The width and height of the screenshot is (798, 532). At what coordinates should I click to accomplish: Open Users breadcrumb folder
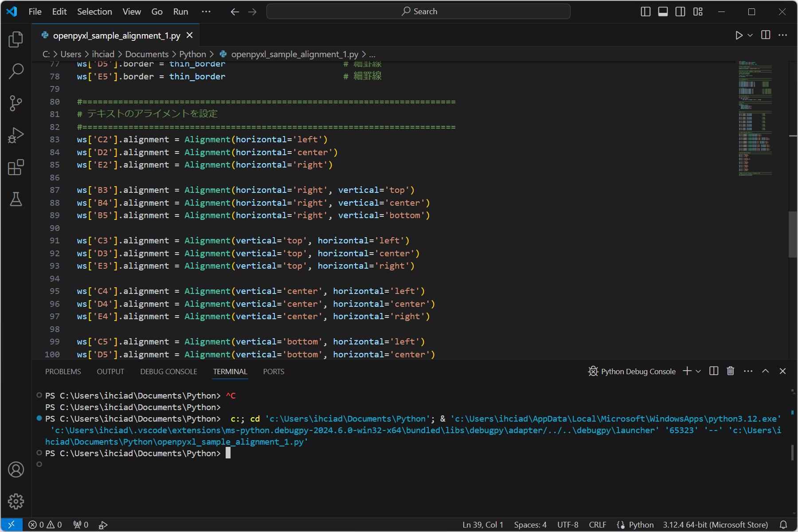pyautogui.click(x=71, y=54)
